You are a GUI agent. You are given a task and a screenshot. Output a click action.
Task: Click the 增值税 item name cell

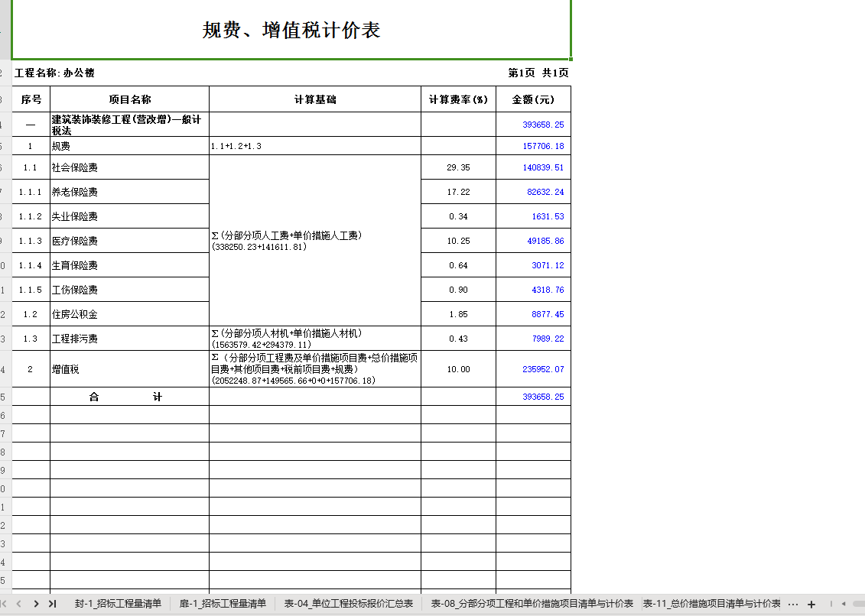click(x=130, y=369)
